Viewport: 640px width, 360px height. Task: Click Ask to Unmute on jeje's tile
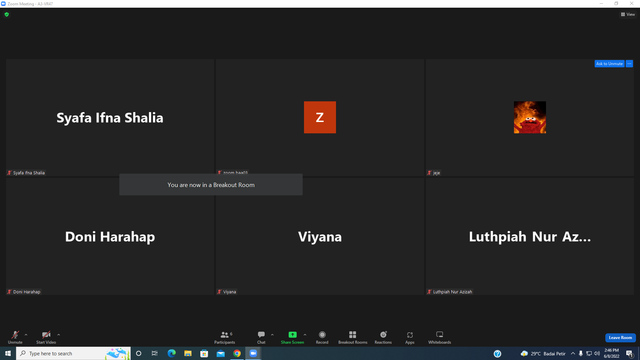609,64
